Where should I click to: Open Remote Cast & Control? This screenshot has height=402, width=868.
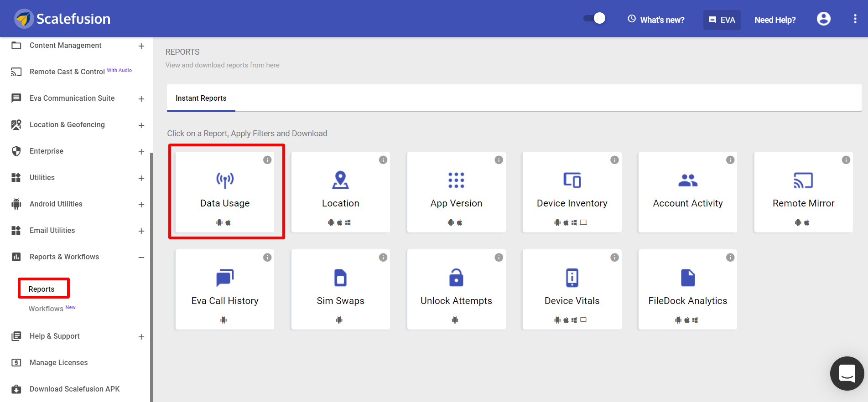coord(67,72)
